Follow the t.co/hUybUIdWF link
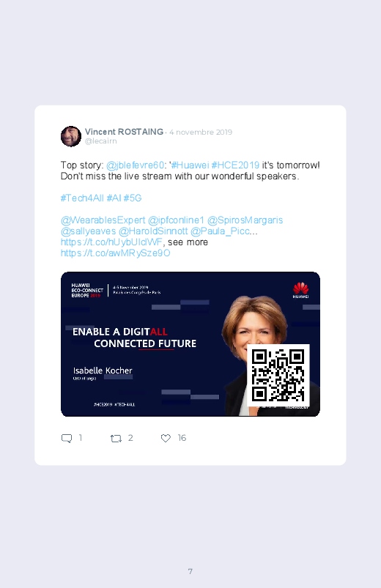Viewport: 381px width, 588px height. [x=111, y=242]
